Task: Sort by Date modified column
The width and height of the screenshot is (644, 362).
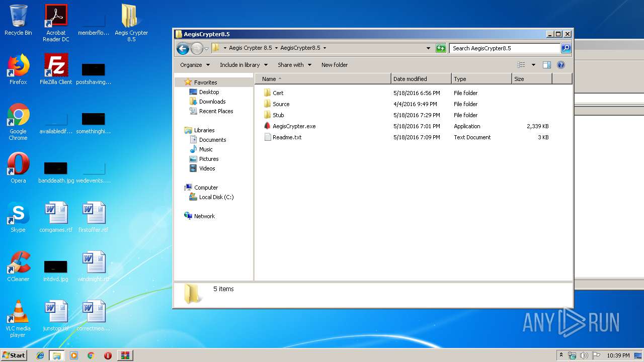Action: [x=421, y=79]
